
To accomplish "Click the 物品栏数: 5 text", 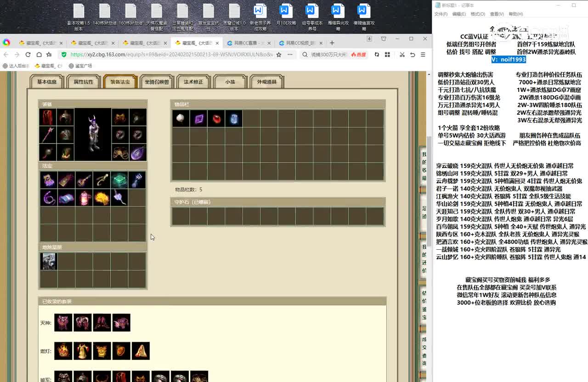I will (x=188, y=190).
